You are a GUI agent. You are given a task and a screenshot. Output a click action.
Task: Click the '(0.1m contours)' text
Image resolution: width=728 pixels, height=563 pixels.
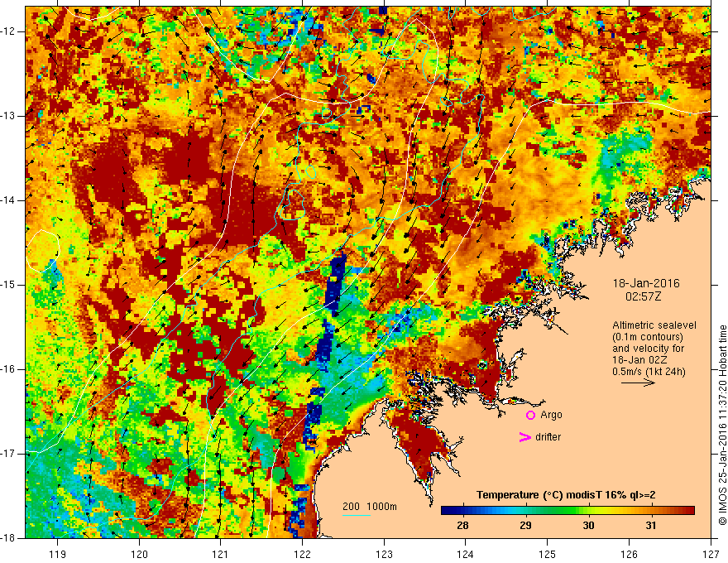[647, 337]
